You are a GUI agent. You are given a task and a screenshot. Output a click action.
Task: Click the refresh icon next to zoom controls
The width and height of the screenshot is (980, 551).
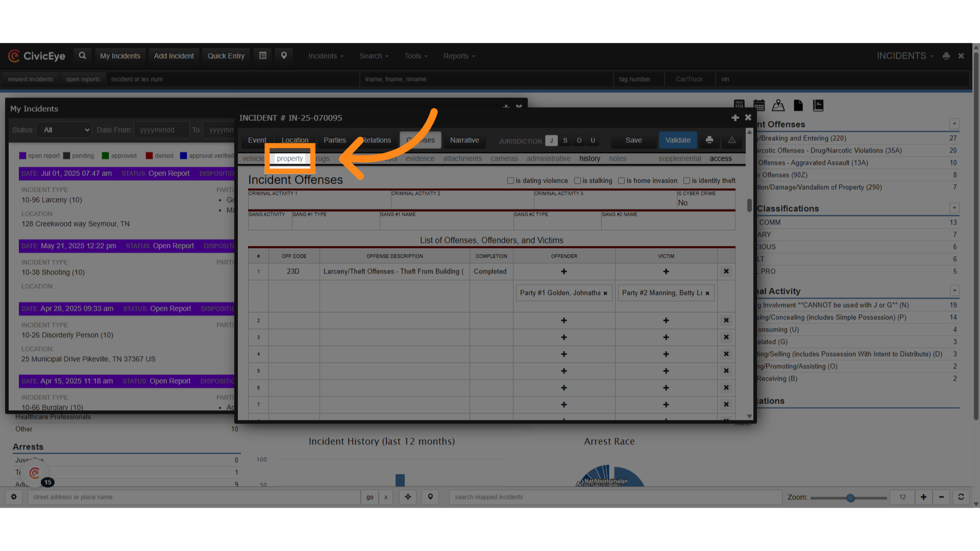[x=961, y=497]
